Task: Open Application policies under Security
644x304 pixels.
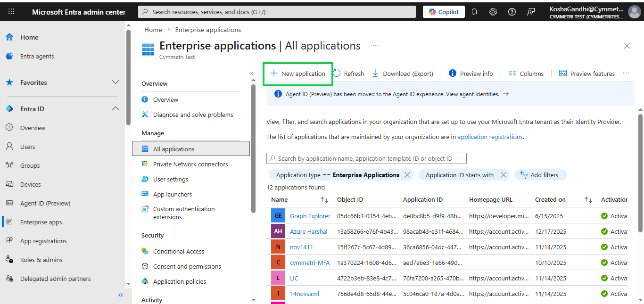Action: click(180, 281)
